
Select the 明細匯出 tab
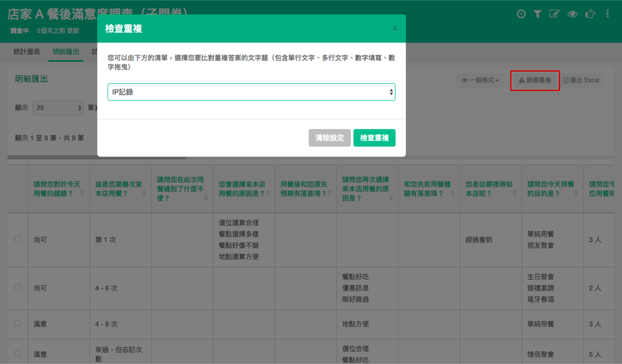[x=66, y=52]
